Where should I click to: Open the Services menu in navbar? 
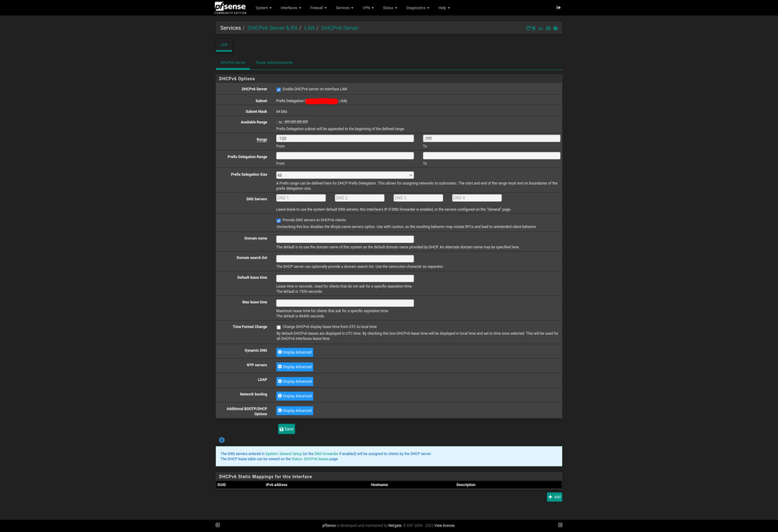(x=343, y=8)
